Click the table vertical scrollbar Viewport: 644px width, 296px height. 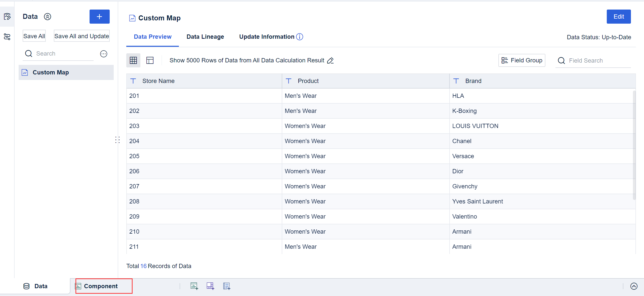click(x=634, y=145)
